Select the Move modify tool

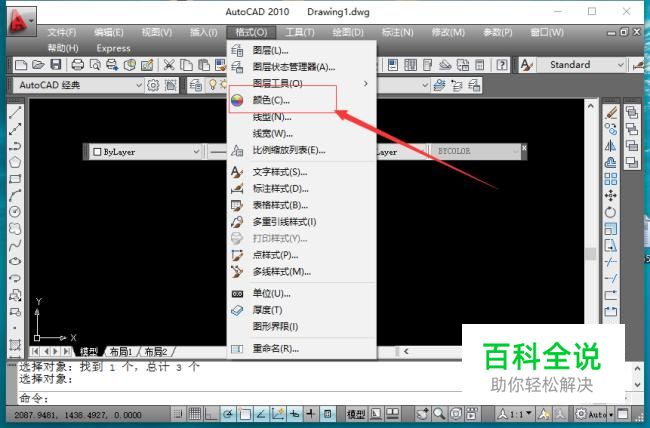[x=611, y=195]
